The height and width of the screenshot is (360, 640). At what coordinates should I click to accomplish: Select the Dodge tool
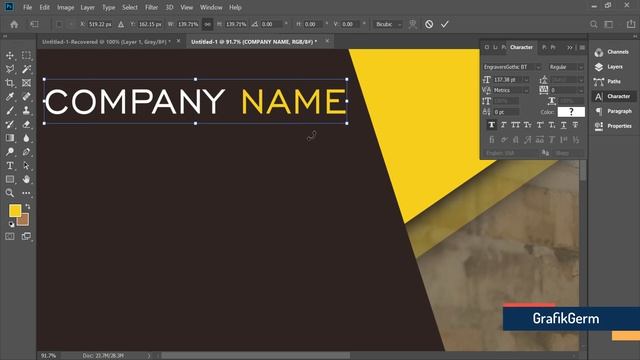click(10, 152)
